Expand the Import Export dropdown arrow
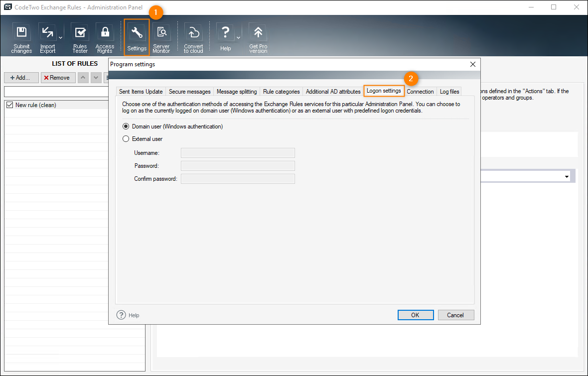Viewport: 588px width, 376px height. click(x=60, y=37)
